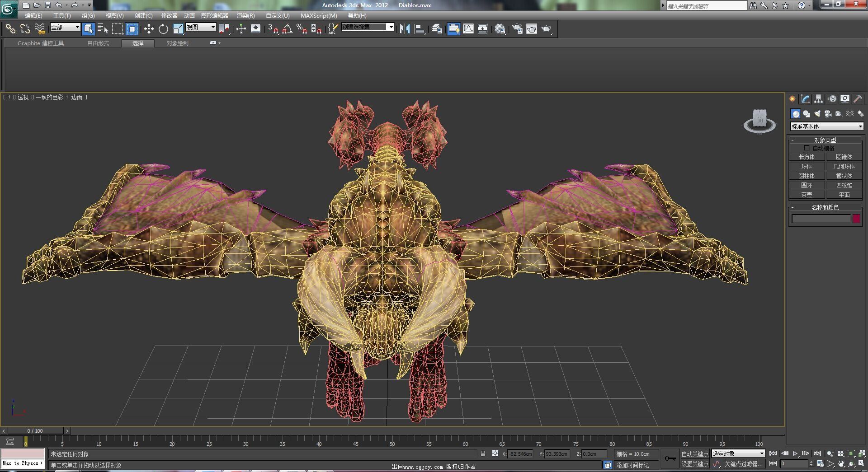Choose the Rectangular Selection Region tool
868x472 pixels.
pyautogui.click(x=118, y=29)
